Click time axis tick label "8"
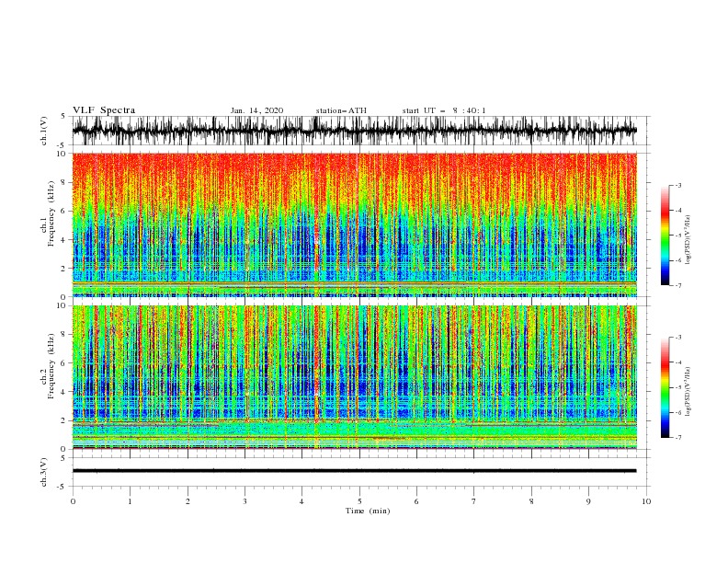The height and width of the screenshot is (563, 728). [x=531, y=501]
